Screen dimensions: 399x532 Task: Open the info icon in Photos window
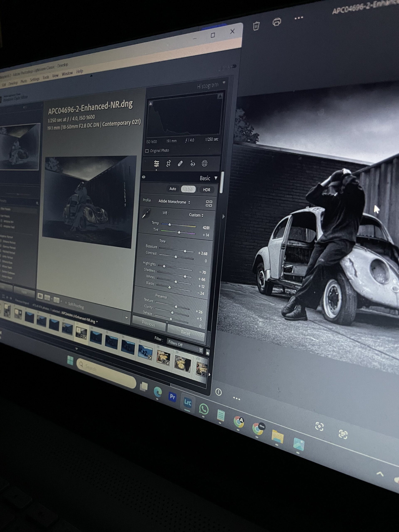(x=218, y=392)
